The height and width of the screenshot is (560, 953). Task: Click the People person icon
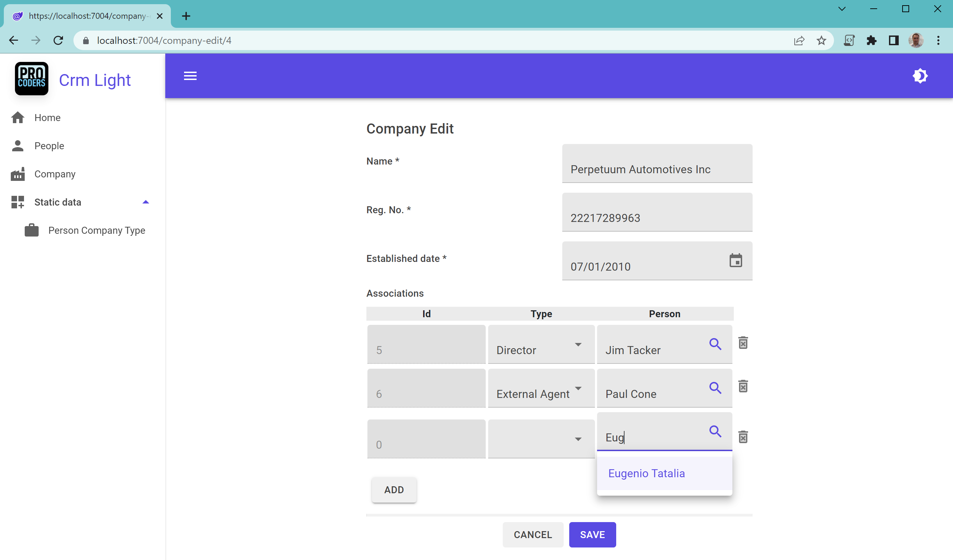(18, 146)
